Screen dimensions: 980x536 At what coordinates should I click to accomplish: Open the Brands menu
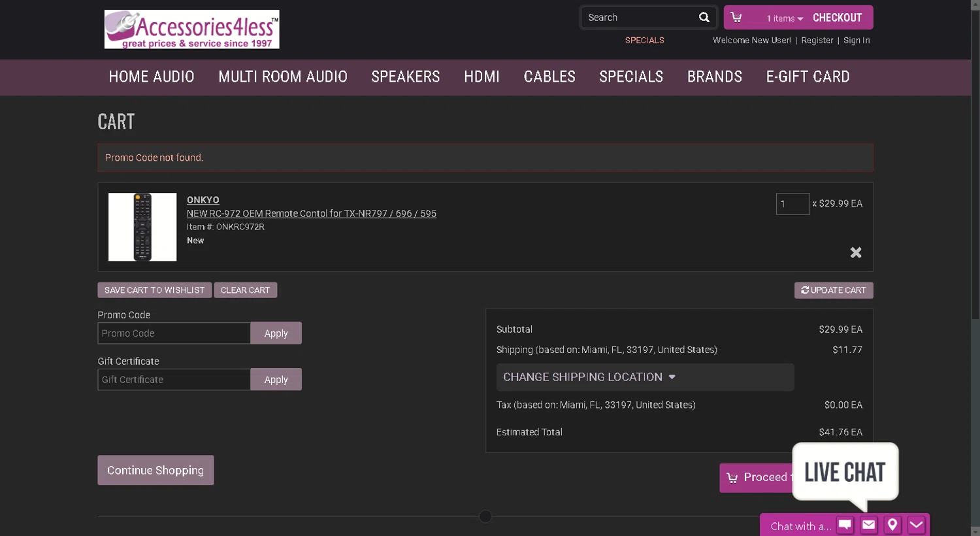pyautogui.click(x=715, y=77)
